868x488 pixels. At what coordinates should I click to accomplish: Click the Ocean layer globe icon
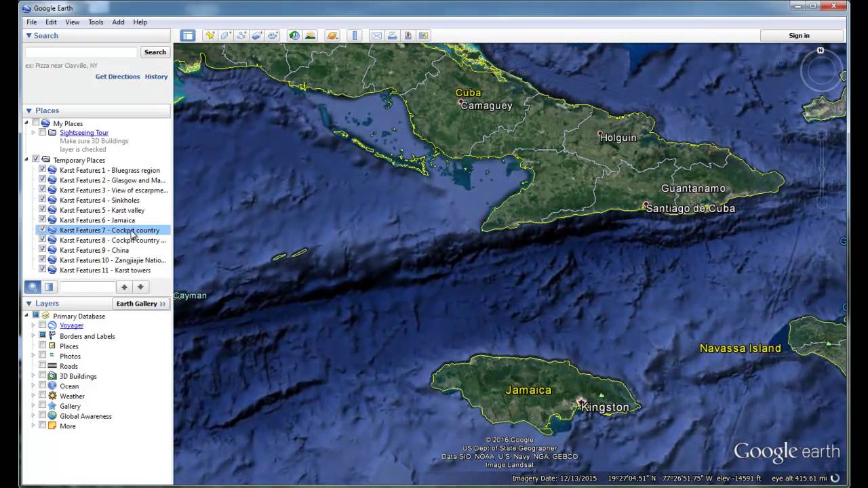coord(52,386)
